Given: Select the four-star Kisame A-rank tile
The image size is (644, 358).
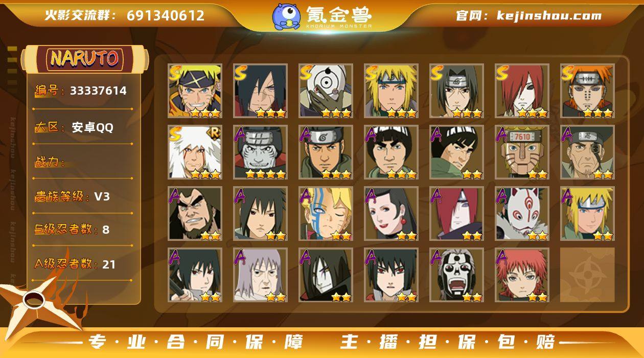Looking at the screenshot, I should tap(260, 152).
